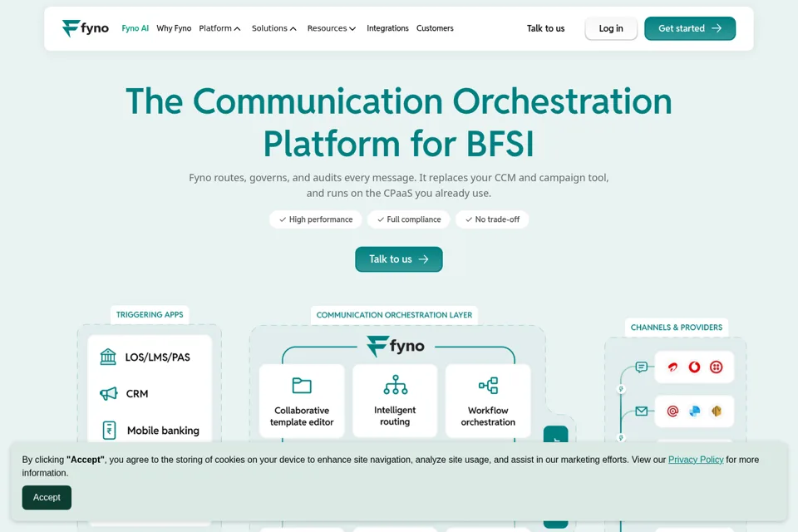Click the LOS/LMS/PAS text
The width and height of the screenshot is (798, 532).
coord(158,357)
